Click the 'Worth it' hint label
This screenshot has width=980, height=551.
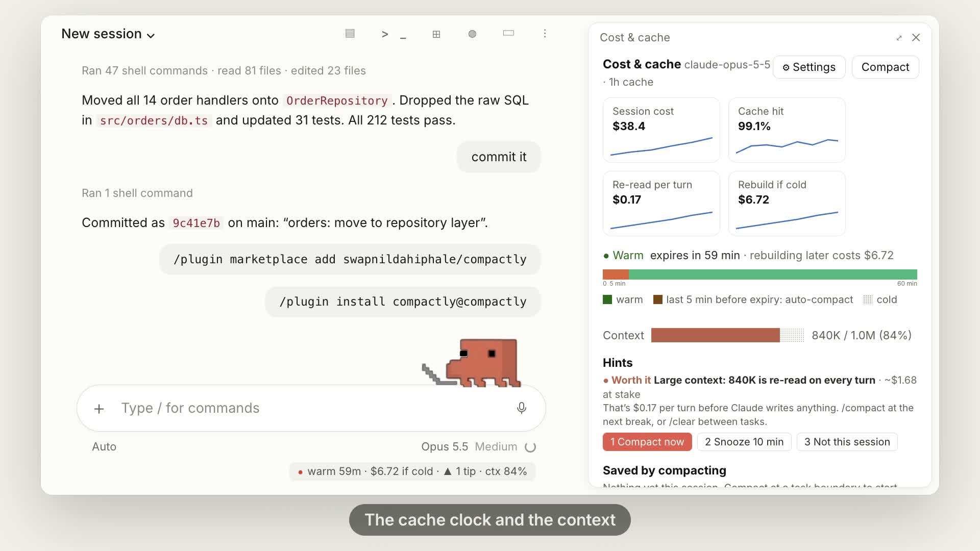(x=631, y=380)
